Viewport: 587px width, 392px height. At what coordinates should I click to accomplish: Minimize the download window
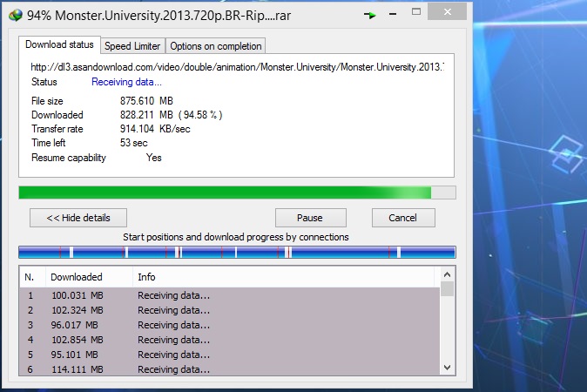click(x=393, y=14)
